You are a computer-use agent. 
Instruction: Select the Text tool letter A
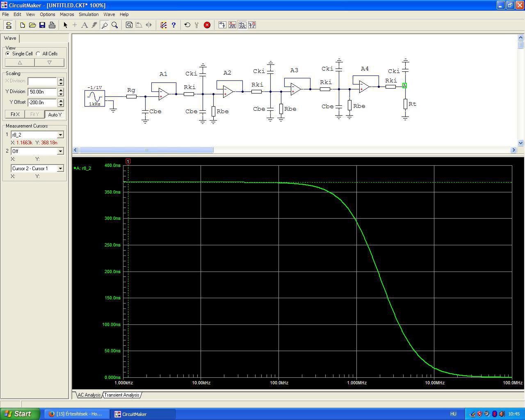pos(84,25)
